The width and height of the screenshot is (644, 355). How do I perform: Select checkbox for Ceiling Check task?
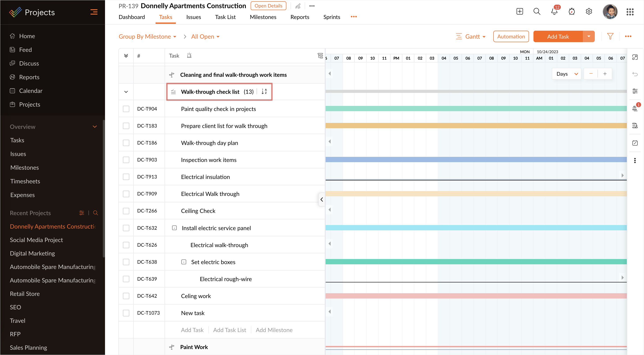[126, 211]
